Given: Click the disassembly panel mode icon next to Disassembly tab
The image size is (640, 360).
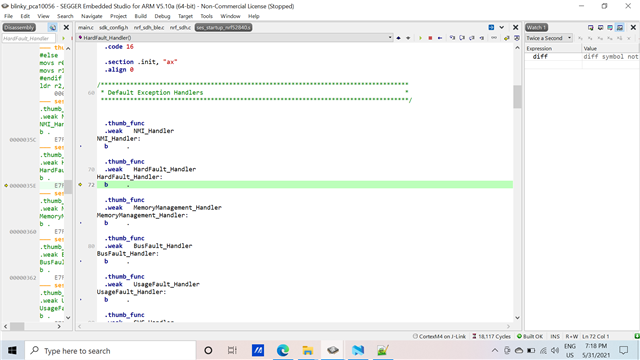Looking at the screenshot, I should pos(53,27).
